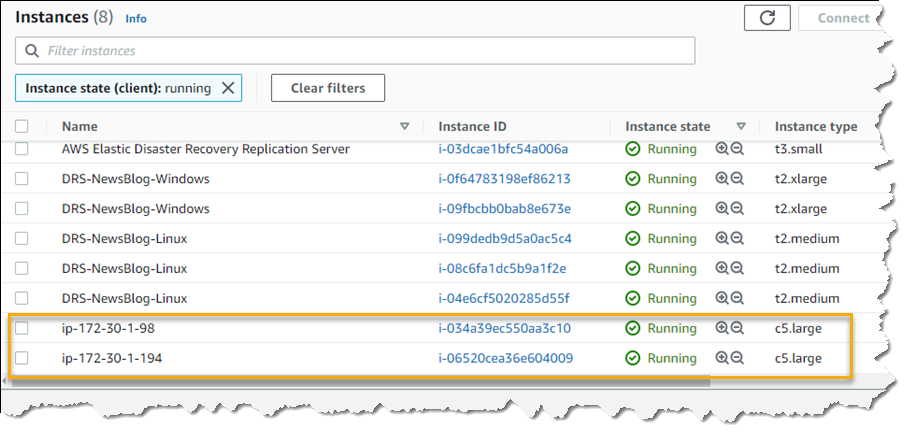
Task: Click the Clear filters button
Action: 328,88
